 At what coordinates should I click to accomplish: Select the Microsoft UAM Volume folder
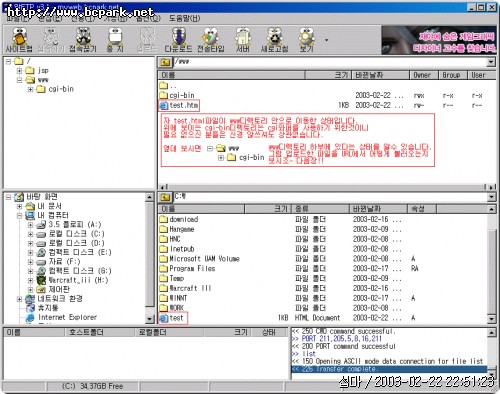coord(199,259)
